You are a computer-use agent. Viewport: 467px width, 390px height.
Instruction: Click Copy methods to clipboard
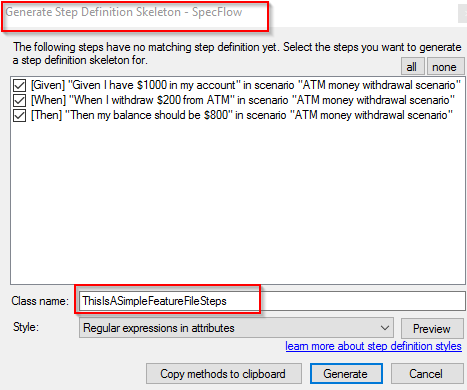click(224, 374)
